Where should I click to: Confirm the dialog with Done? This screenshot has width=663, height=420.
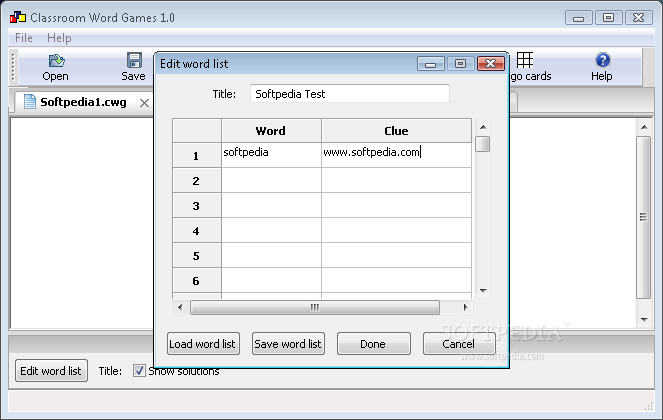tap(373, 343)
